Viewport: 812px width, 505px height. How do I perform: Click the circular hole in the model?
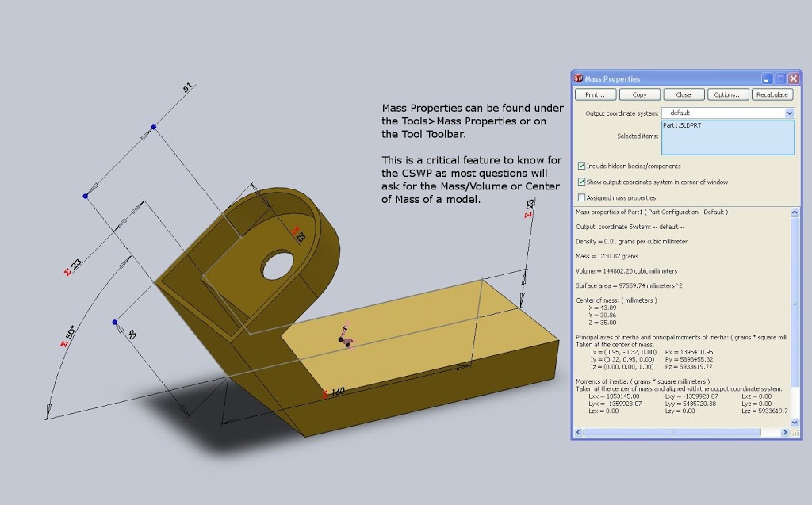coord(278,266)
